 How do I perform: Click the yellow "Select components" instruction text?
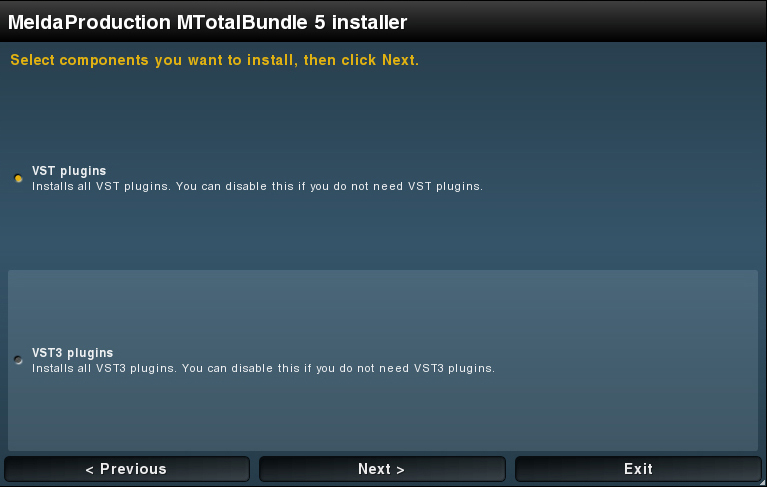point(214,60)
